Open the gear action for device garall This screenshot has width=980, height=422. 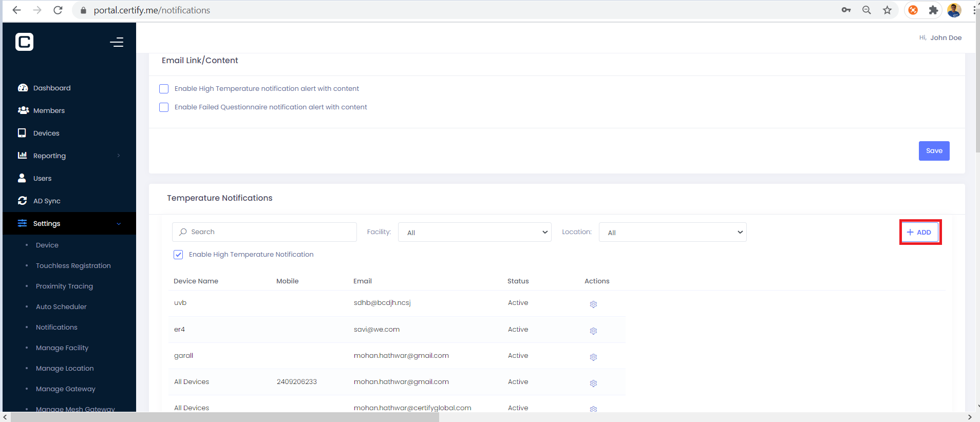coord(593,357)
